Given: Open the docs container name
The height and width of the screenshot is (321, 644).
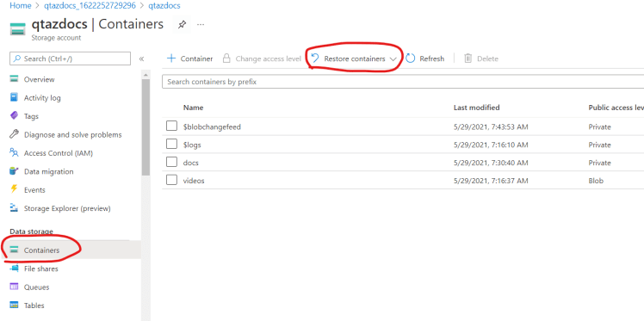Looking at the screenshot, I should pyautogui.click(x=190, y=163).
